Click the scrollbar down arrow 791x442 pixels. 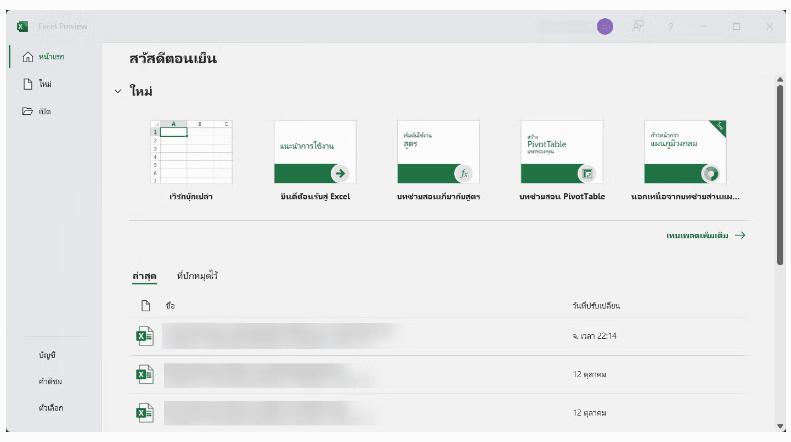click(780, 427)
